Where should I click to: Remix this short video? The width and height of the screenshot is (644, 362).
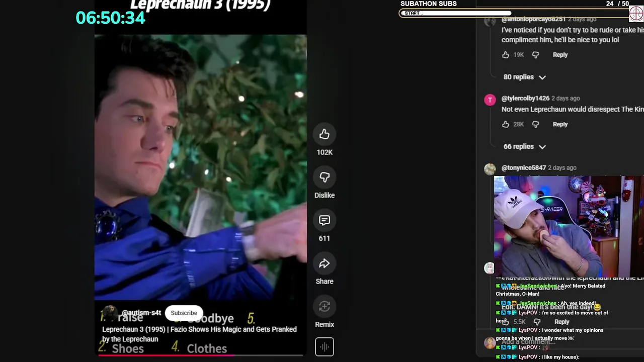[325, 307]
